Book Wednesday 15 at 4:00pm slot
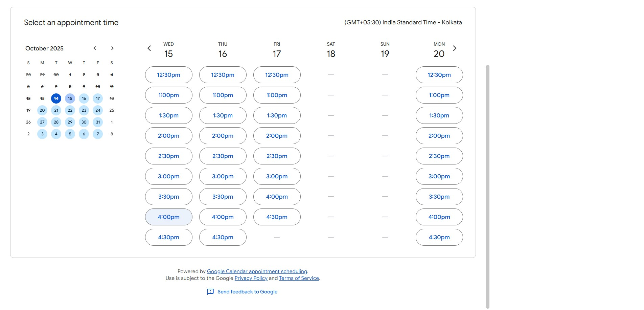The height and width of the screenshot is (310, 644). [x=168, y=217]
